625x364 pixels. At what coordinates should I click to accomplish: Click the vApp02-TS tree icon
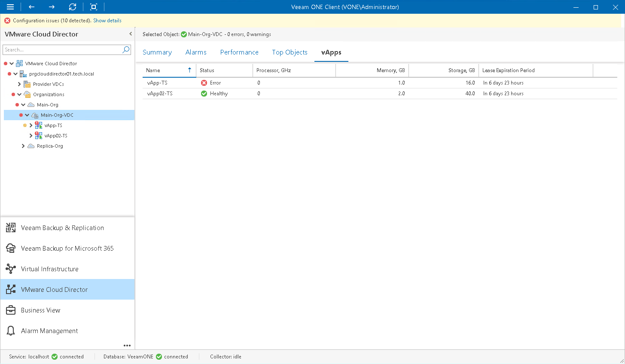39,136
